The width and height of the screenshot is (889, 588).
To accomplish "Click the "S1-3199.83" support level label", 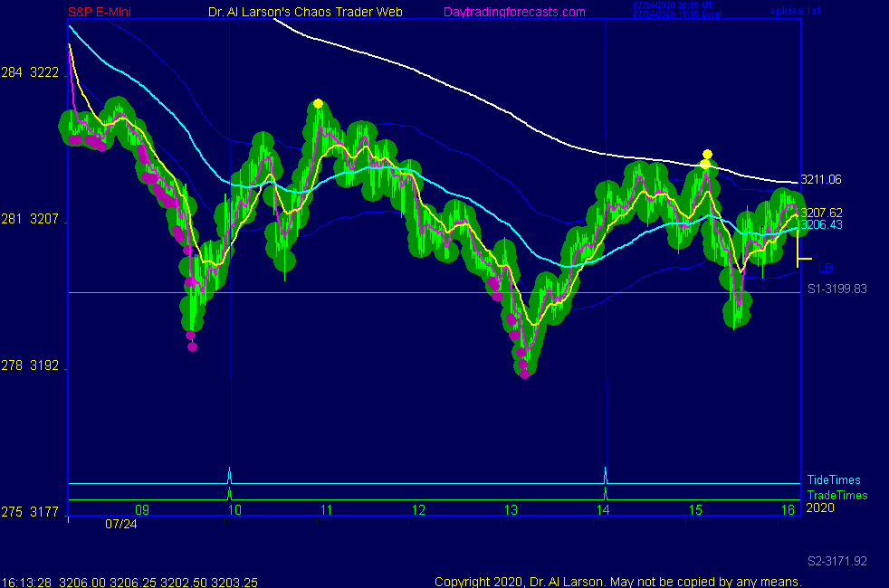I will [x=837, y=289].
